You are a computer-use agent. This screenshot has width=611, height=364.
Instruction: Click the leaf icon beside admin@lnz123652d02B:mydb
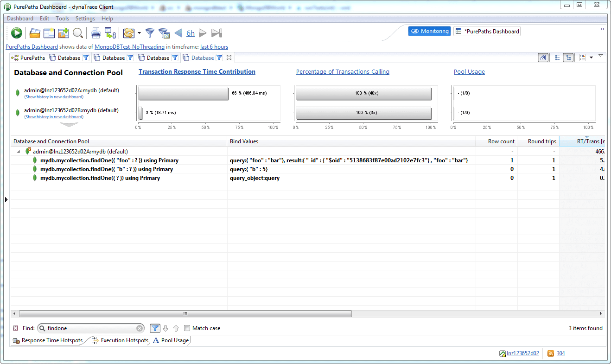[18, 112]
